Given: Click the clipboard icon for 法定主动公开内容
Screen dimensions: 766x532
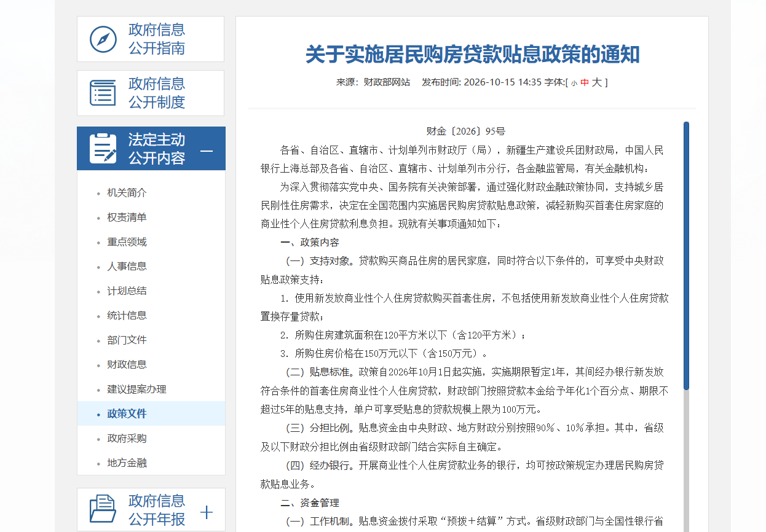Looking at the screenshot, I should pyautogui.click(x=103, y=148).
